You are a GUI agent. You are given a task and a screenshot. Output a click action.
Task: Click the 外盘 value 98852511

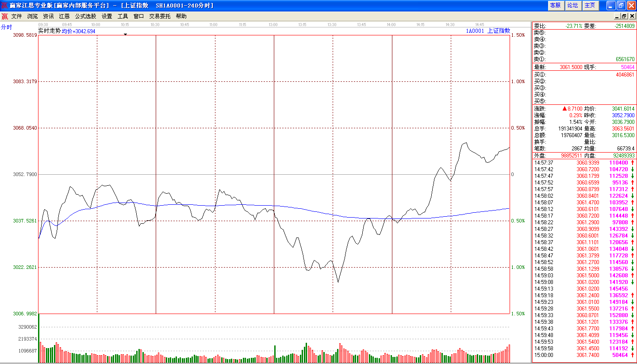572,156
